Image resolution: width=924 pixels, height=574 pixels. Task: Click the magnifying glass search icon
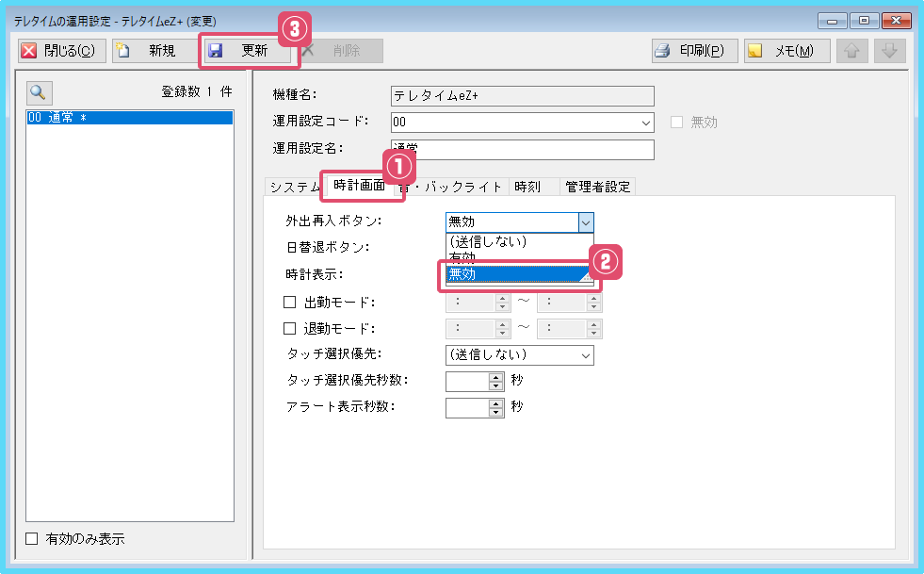40,91
